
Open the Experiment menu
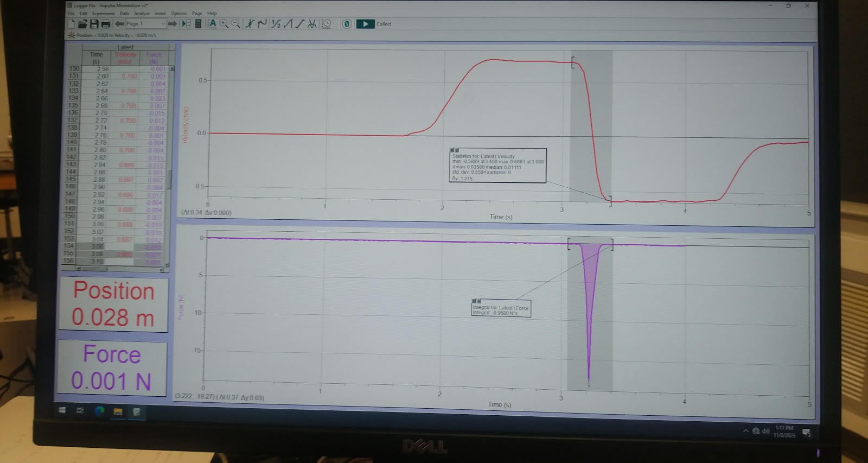coord(103,14)
